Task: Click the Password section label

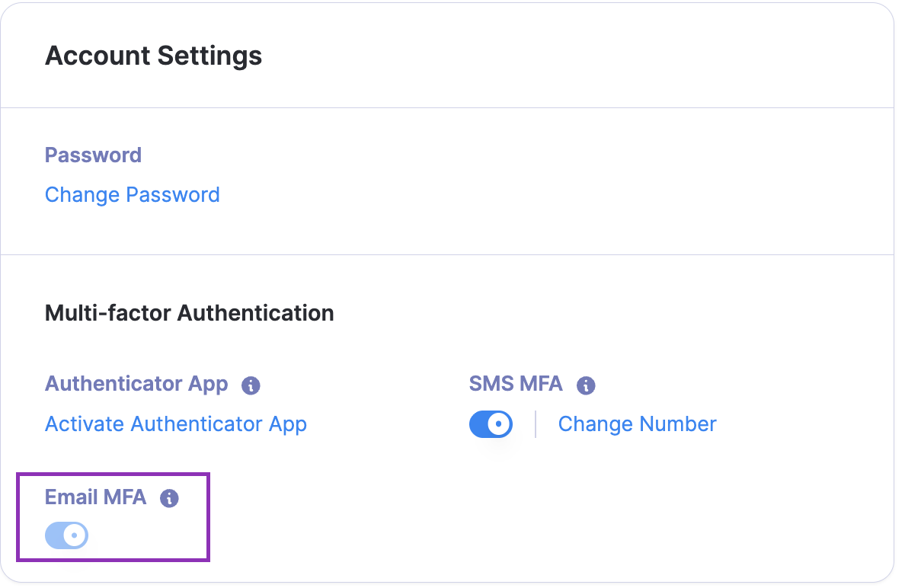Action: (x=93, y=155)
